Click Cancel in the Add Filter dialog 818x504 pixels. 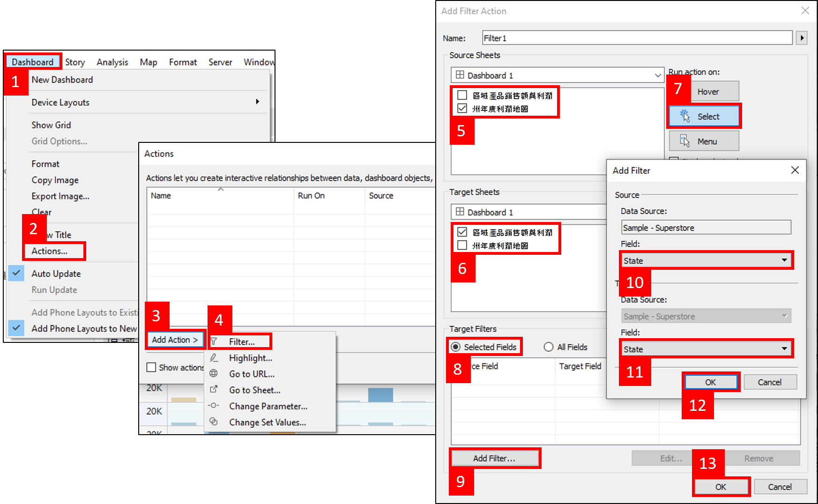coord(770,382)
